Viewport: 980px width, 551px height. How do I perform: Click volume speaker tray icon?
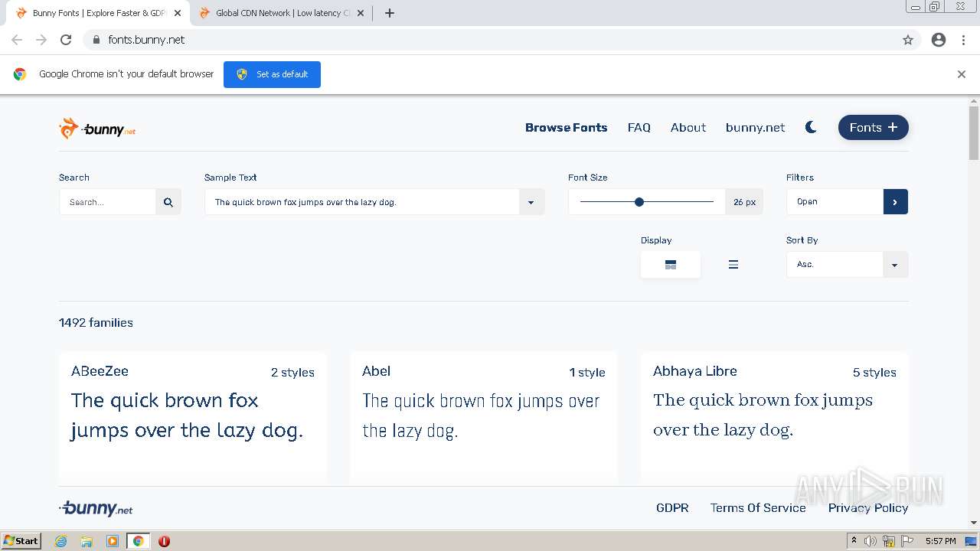pos(871,541)
